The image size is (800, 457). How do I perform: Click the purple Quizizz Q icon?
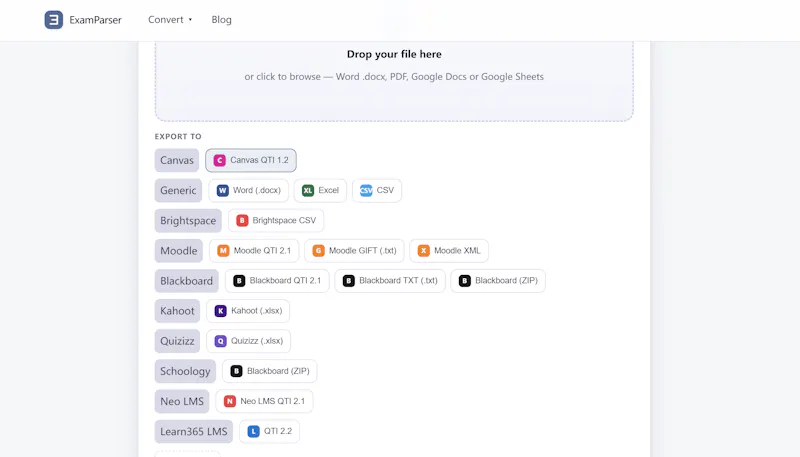(x=220, y=341)
